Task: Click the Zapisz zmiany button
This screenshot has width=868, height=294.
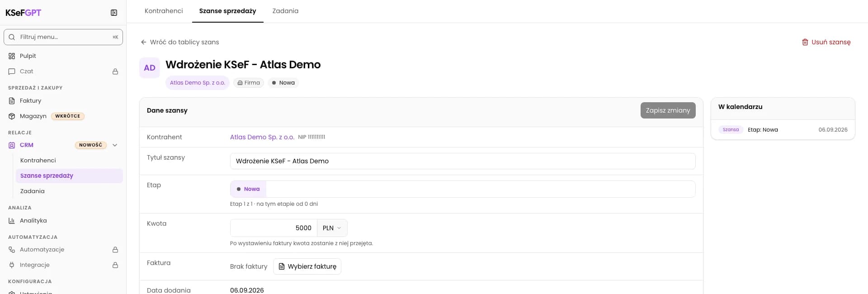Action: point(668,110)
